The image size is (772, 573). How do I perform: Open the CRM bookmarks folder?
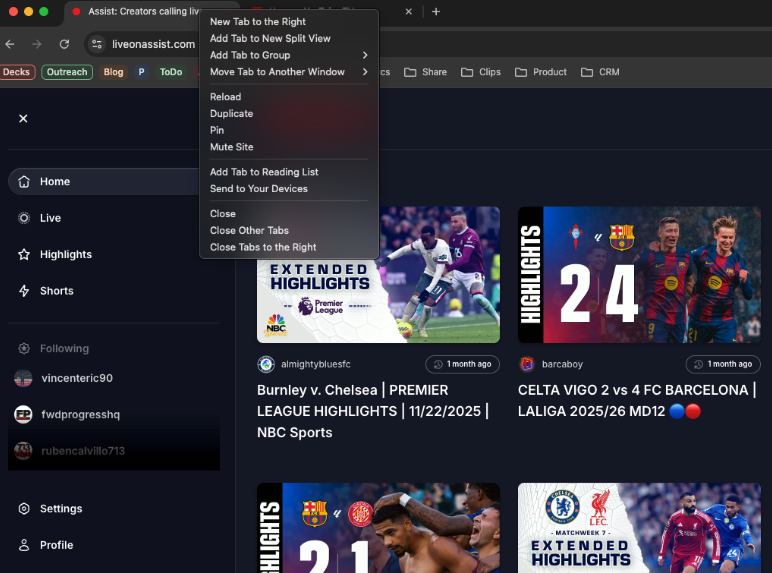click(x=600, y=72)
